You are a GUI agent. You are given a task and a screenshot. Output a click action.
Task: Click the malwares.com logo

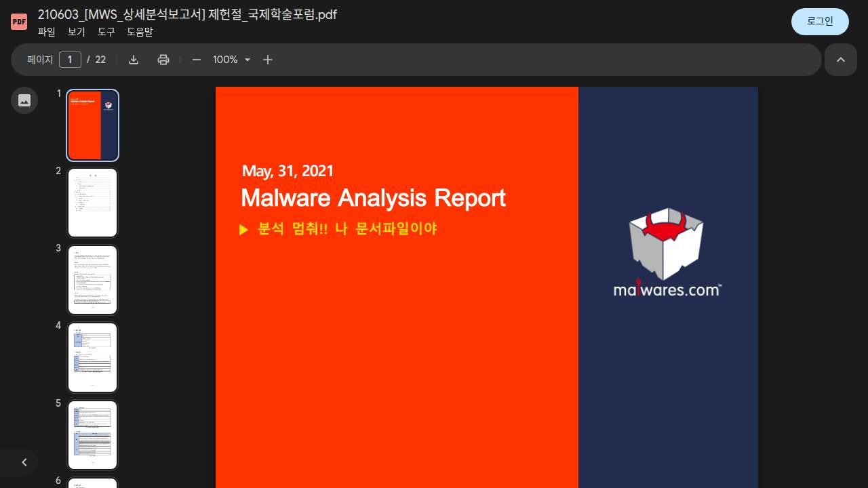click(x=667, y=252)
